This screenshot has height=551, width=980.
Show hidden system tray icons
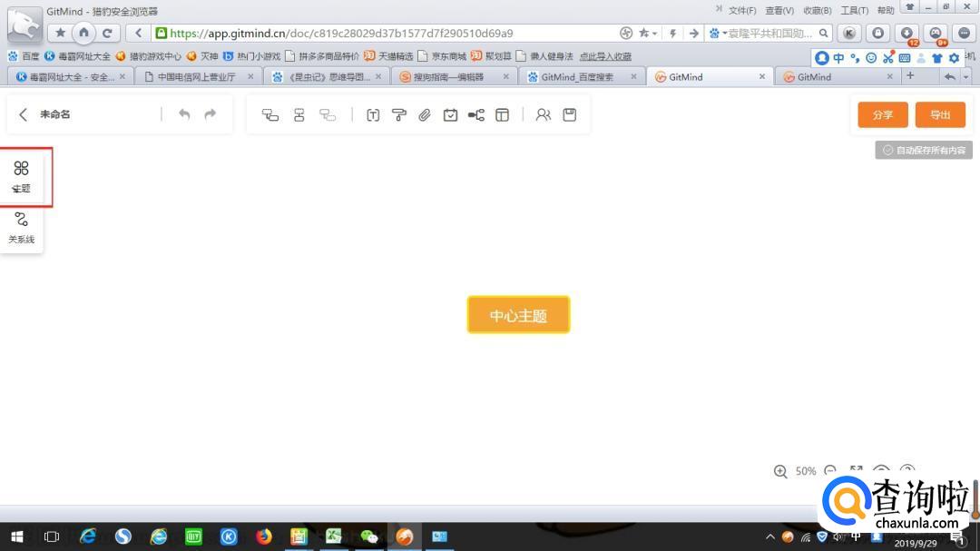click(x=770, y=536)
